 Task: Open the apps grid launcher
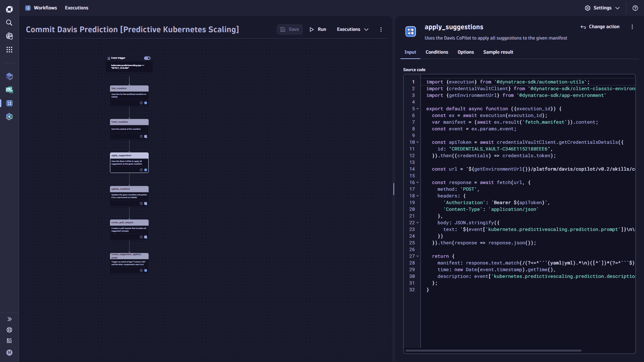[9, 50]
